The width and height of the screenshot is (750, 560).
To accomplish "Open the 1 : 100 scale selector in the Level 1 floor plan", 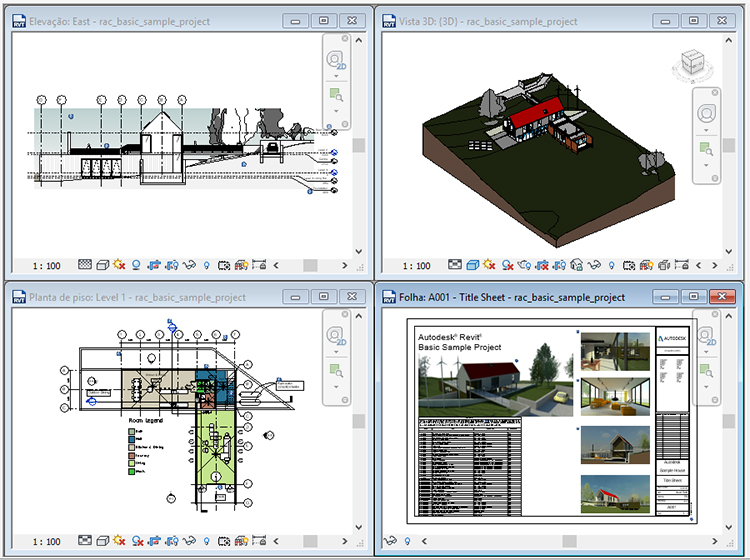I will [x=46, y=541].
